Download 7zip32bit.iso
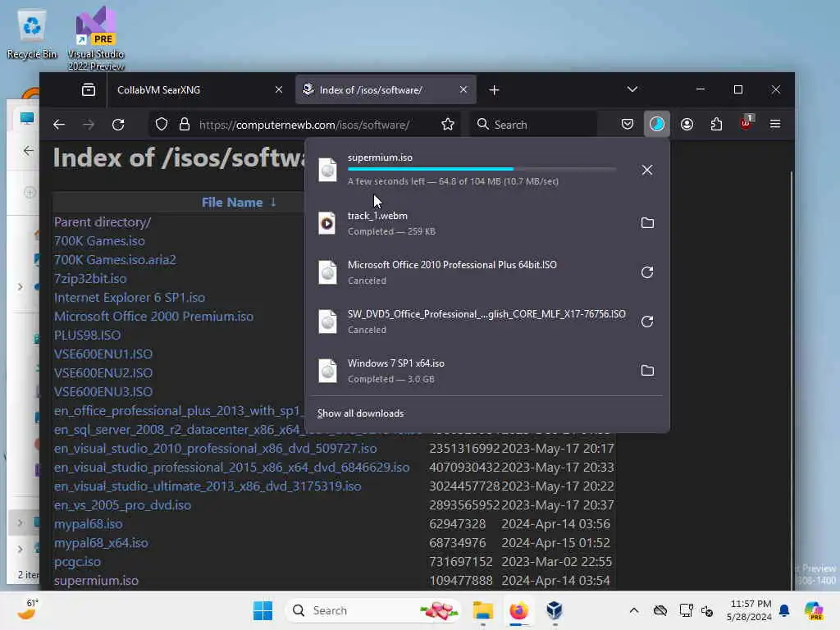This screenshot has height=630, width=840. pyautogui.click(x=90, y=279)
